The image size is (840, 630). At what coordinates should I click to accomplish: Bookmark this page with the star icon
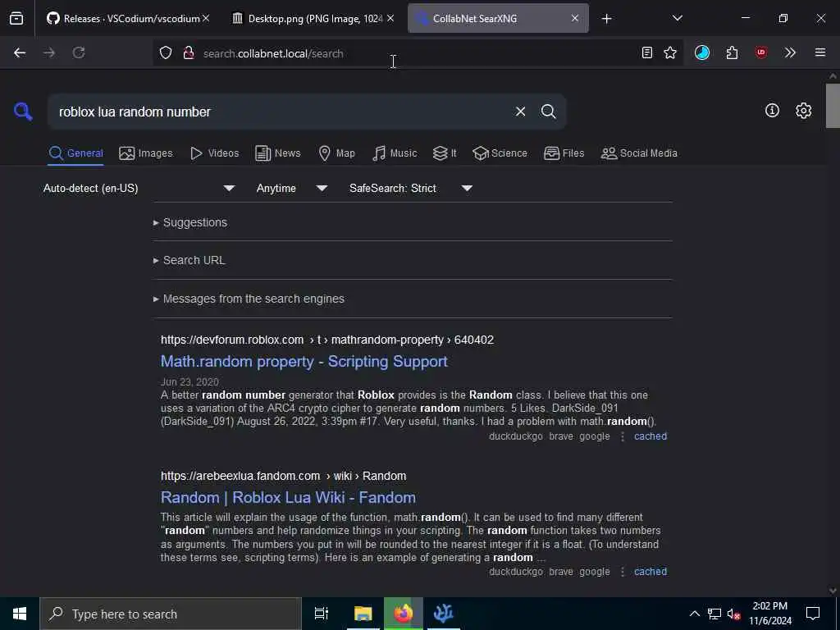[x=670, y=52]
